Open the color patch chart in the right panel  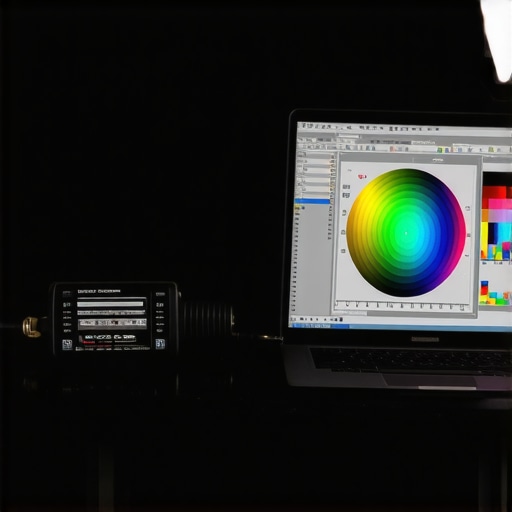click(496, 216)
